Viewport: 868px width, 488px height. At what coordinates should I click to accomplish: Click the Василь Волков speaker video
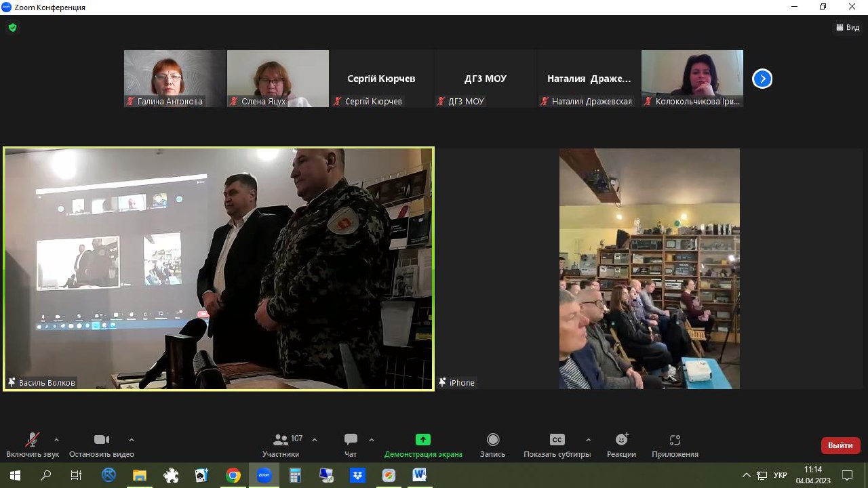click(x=218, y=269)
